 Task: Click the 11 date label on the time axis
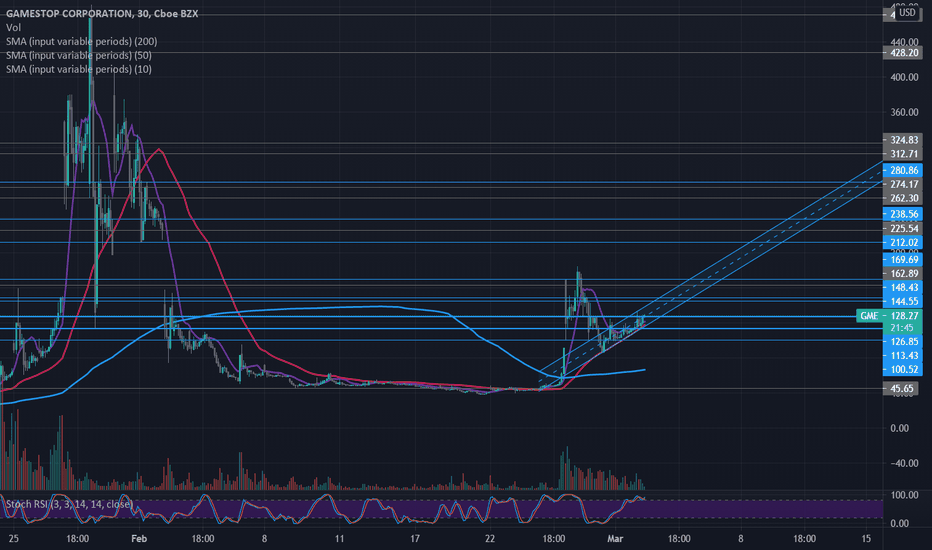point(339,539)
